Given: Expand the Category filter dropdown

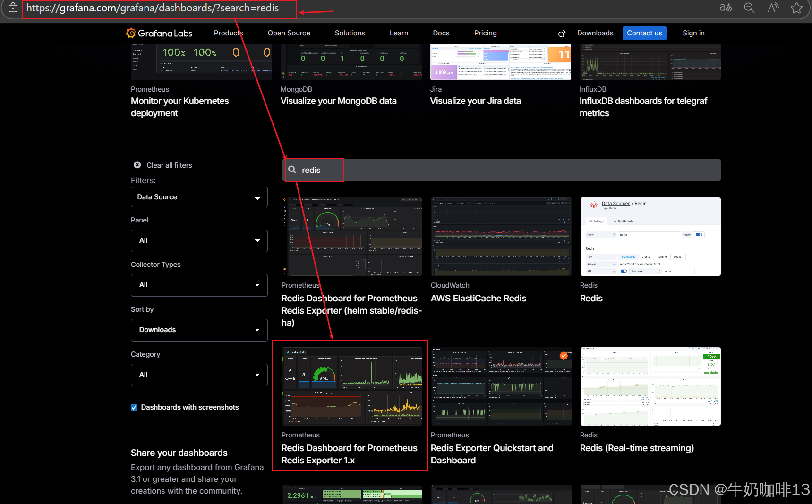Looking at the screenshot, I should 199,375.
